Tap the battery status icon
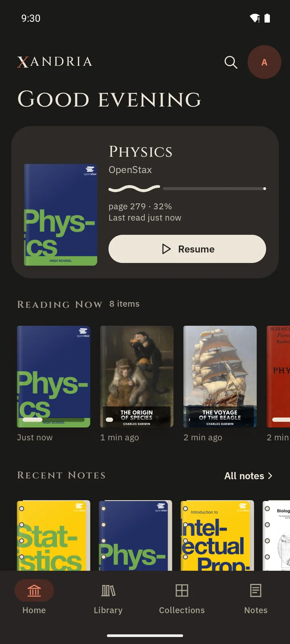 [267, 18]
